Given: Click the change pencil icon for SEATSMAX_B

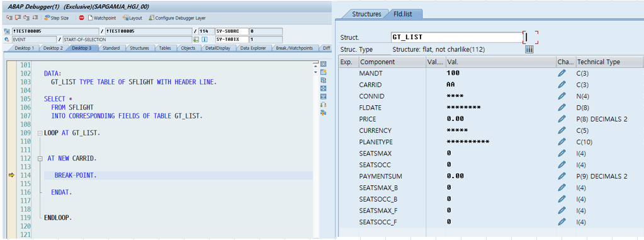Looking at the screenshot, I should tap(562, 188).
